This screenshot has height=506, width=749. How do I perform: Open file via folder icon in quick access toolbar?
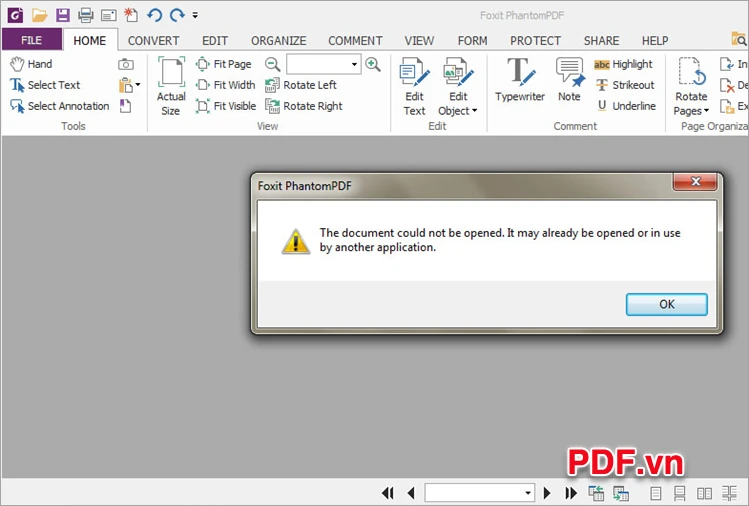click(39, 15)
